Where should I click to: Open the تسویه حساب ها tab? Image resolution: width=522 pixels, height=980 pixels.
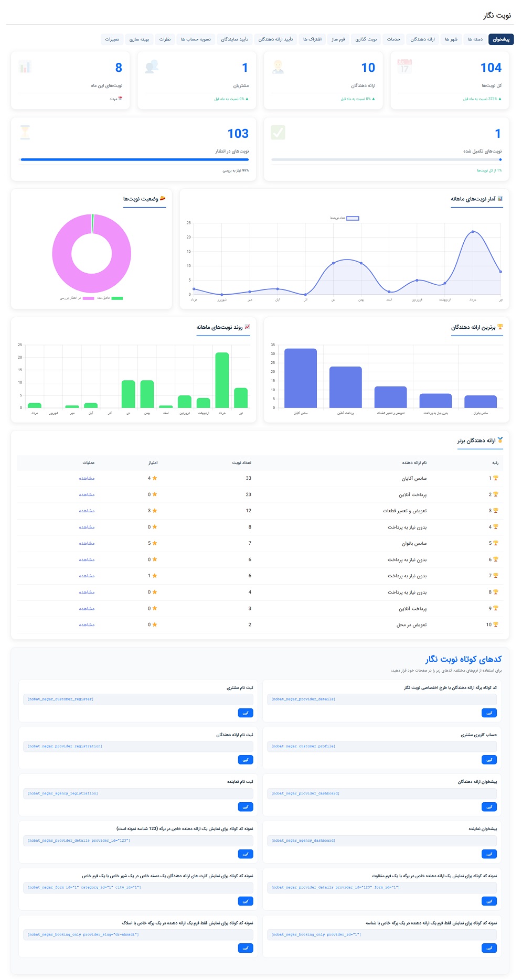tap(196, 39)
